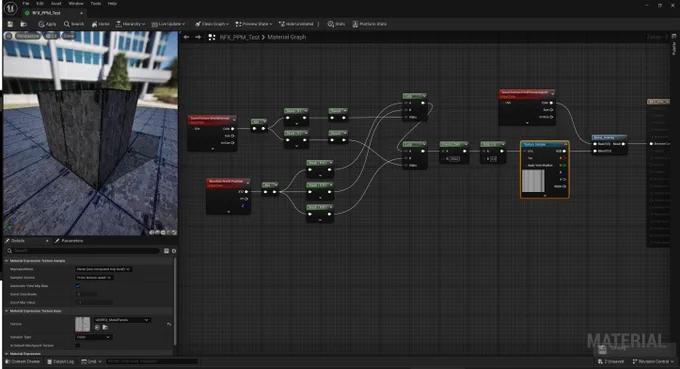Open the Live Update dropdown
680x369 pixels.
pyautogui.click(x=168, y=24)
